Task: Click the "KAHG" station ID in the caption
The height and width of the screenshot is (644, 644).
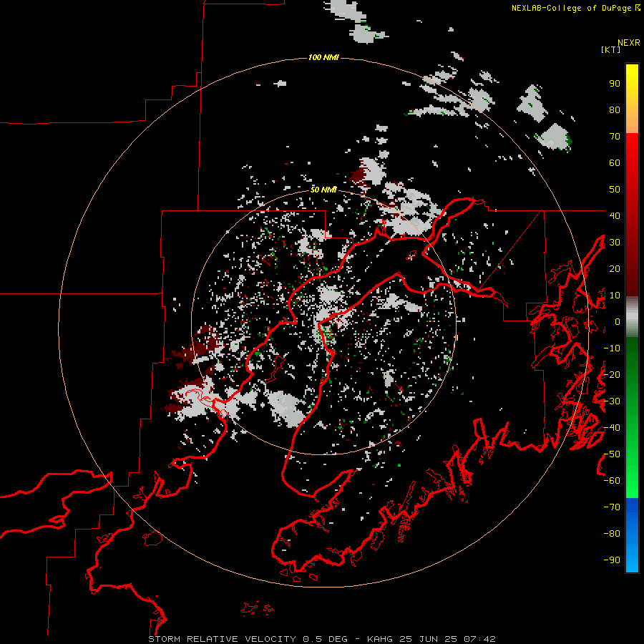Action: [x=379, y=639]
